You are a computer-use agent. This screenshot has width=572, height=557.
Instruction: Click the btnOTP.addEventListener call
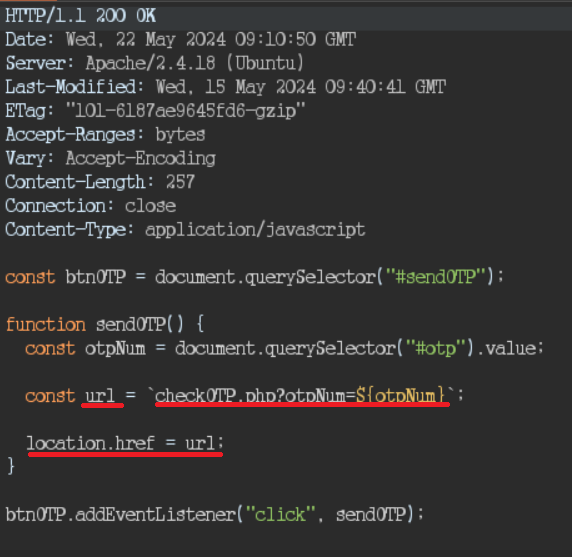pos(215,515)
